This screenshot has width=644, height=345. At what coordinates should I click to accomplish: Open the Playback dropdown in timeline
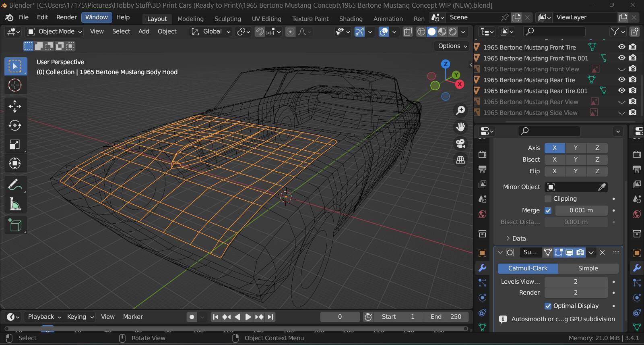(44, 317)
